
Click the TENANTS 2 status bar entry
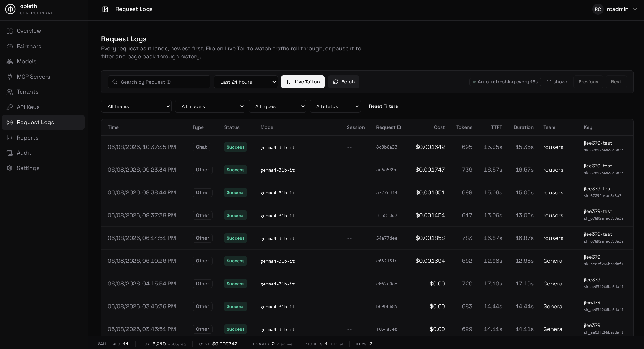pyautogui.click(x=271, y=344)
